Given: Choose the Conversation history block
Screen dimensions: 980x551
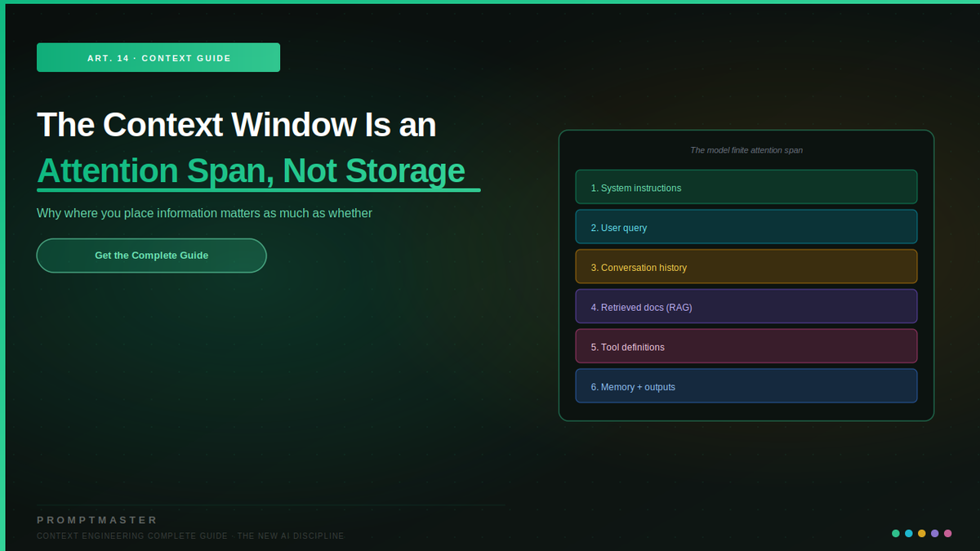Looking at the screenshot, I should 746,267.
